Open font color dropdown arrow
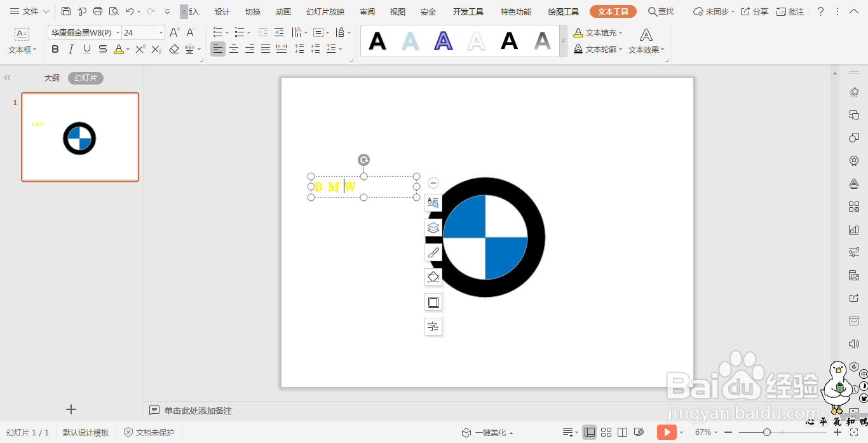Screen dimensions: 868x443 click(x=128, y=49)
